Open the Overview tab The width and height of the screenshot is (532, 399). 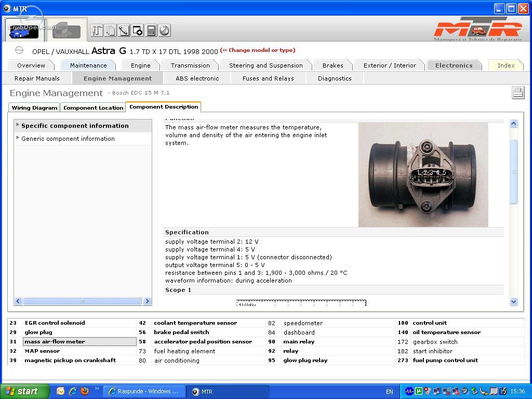click(x=31, y=65)
